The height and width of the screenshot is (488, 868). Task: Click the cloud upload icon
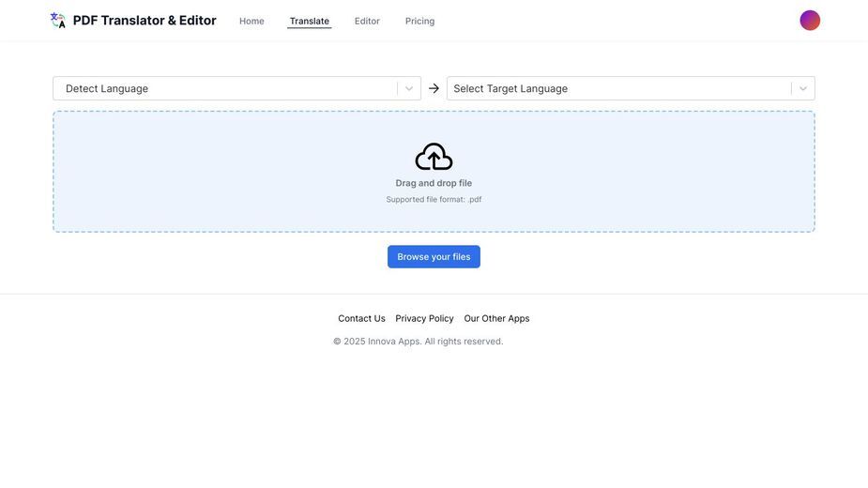coord(434,157)
